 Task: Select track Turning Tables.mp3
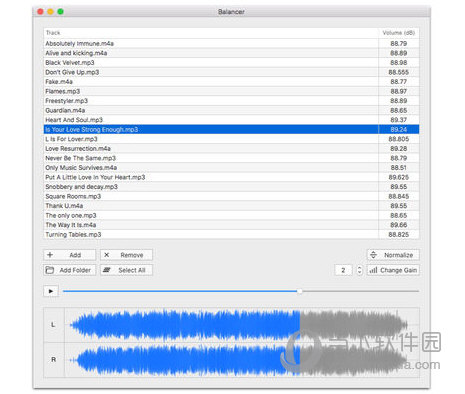click(x=231, y=235)
